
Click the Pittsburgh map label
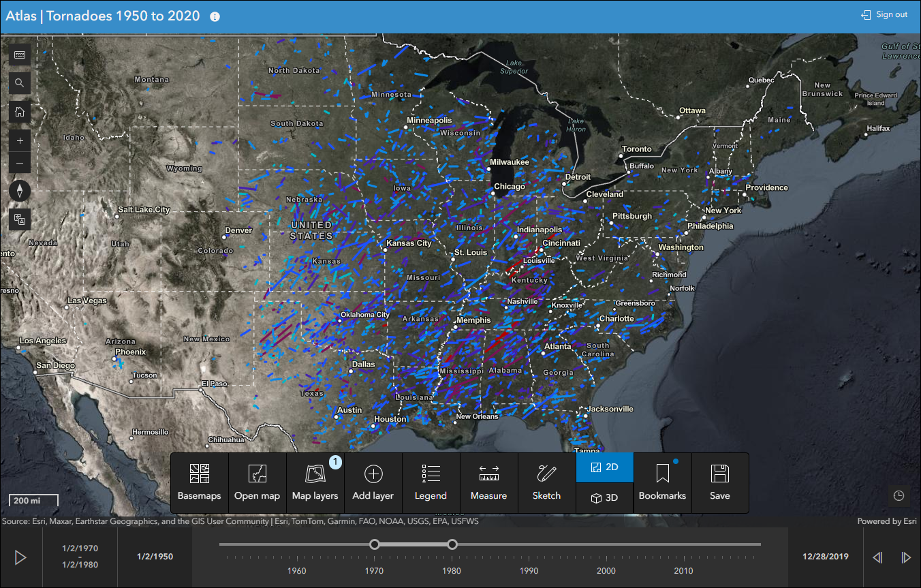pyautogui.click(x=632, y=216)
